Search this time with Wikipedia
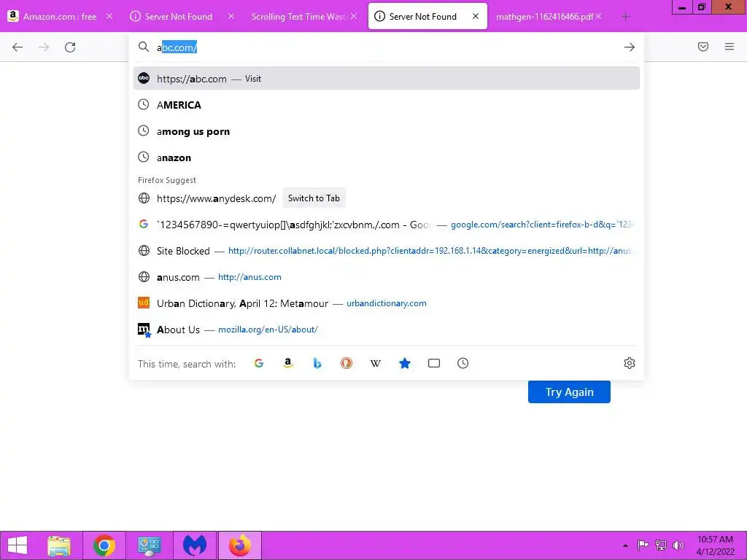747x560 pixels. [x=376, y=363]
